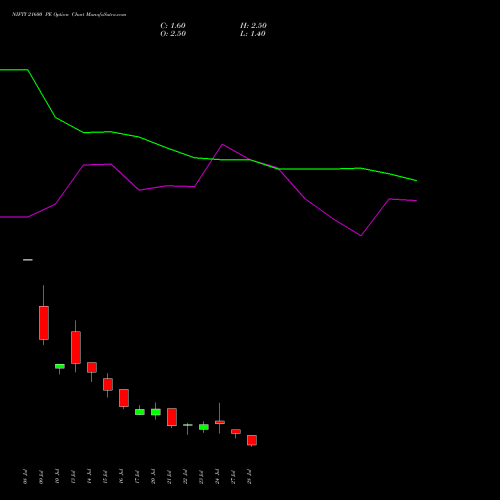Viewport: 500px width, 500px height.
Task: Click the small green dash mark above 08 Jul
Action: pos(28,260)
